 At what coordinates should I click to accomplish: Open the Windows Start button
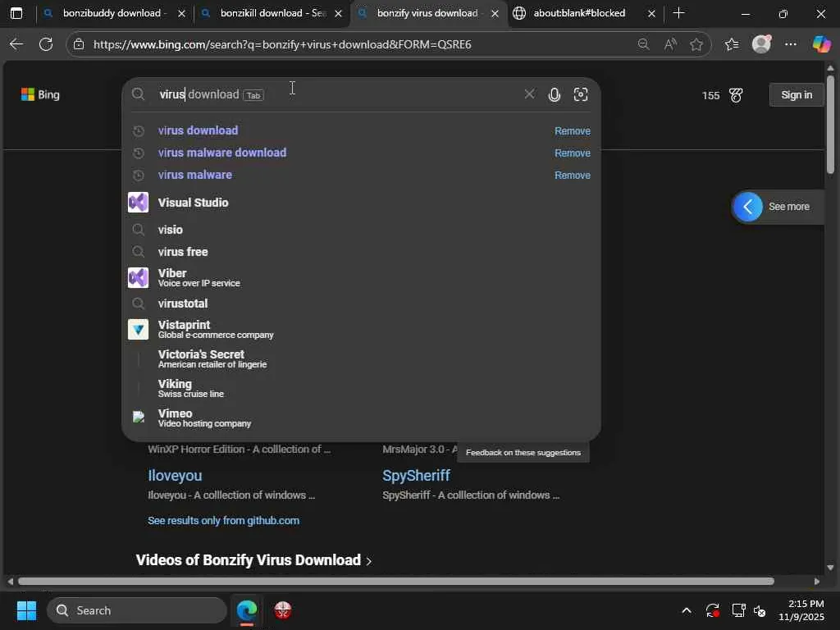point(26,610)
